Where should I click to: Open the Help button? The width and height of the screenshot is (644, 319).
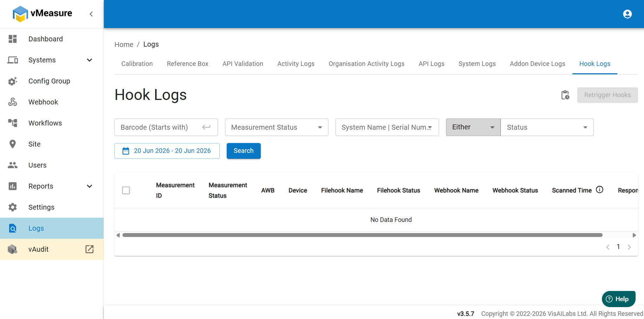click(x=619, y=299)
